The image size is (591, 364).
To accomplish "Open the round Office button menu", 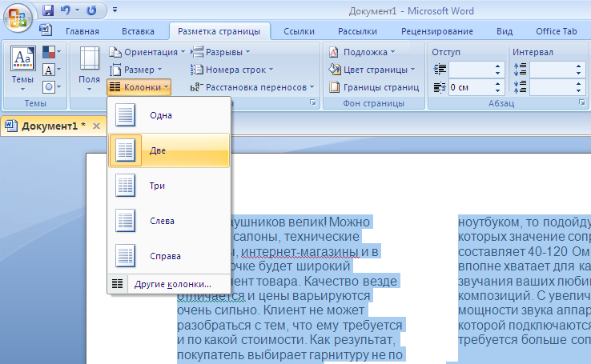I will pos(18,18).
